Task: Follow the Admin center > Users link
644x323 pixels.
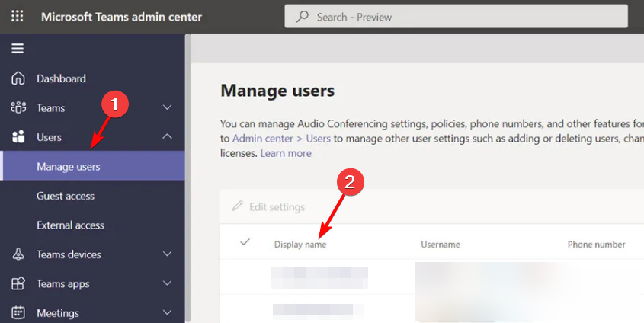Action: click(281, 139)
